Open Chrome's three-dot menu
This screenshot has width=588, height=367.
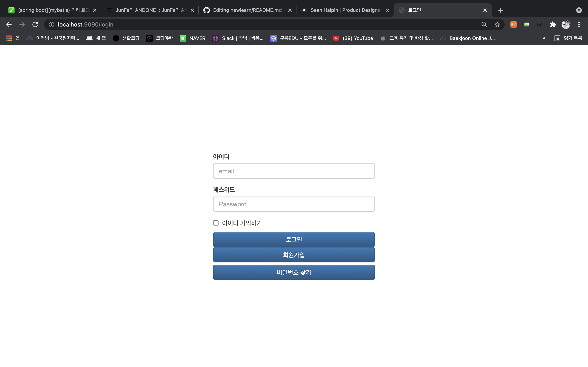coord(579,24)
